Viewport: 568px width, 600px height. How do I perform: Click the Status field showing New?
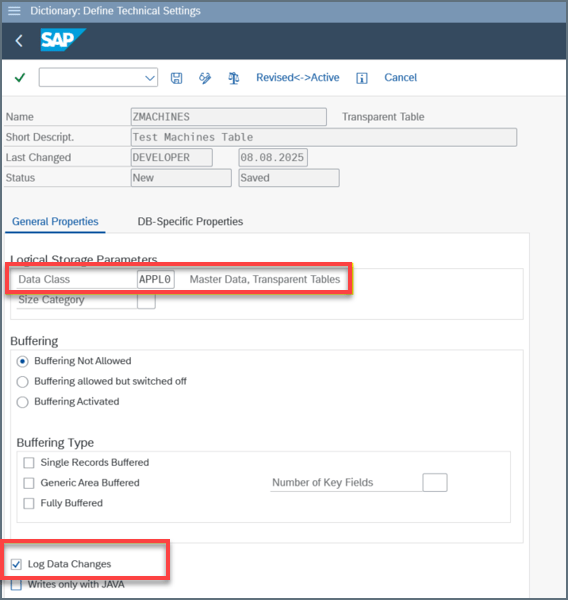181,178
